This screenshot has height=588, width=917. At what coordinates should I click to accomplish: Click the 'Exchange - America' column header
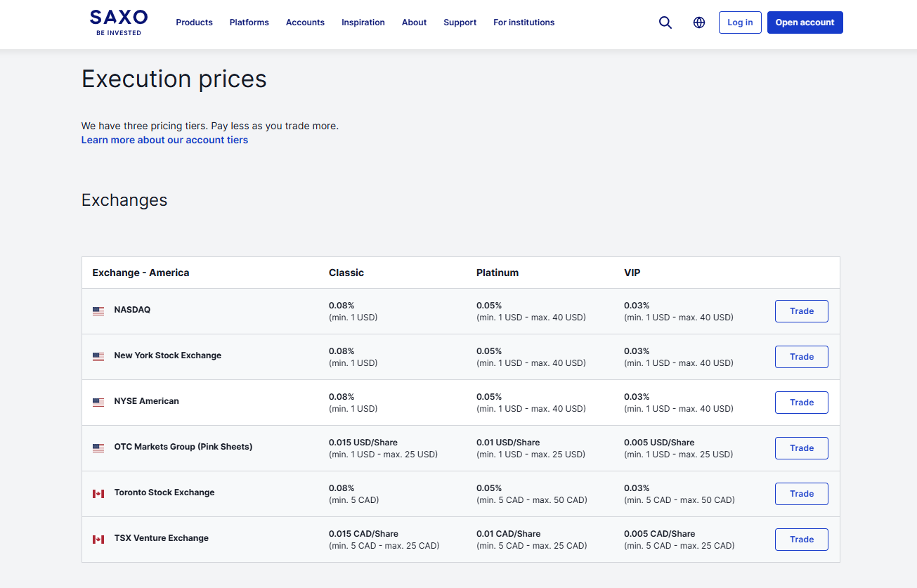tap(141, 273)
